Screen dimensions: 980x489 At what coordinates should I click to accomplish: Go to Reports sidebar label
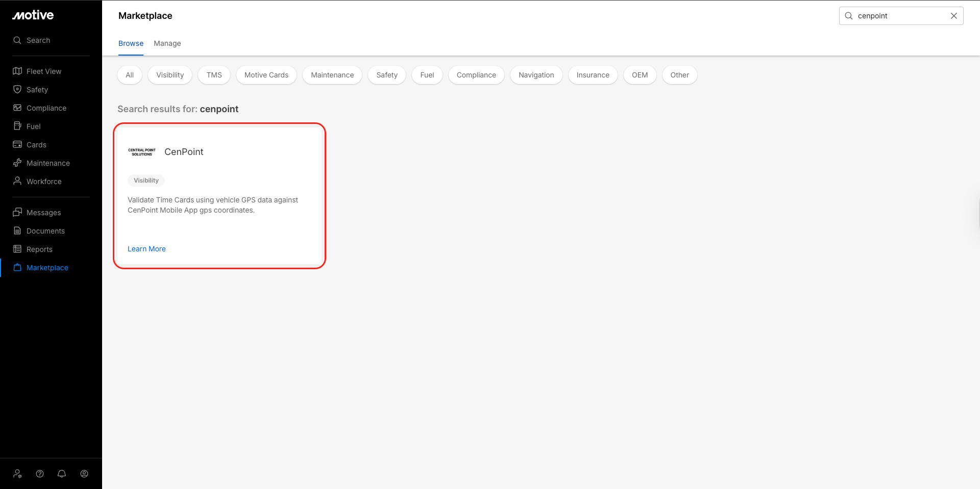click(x=39, y=249)
